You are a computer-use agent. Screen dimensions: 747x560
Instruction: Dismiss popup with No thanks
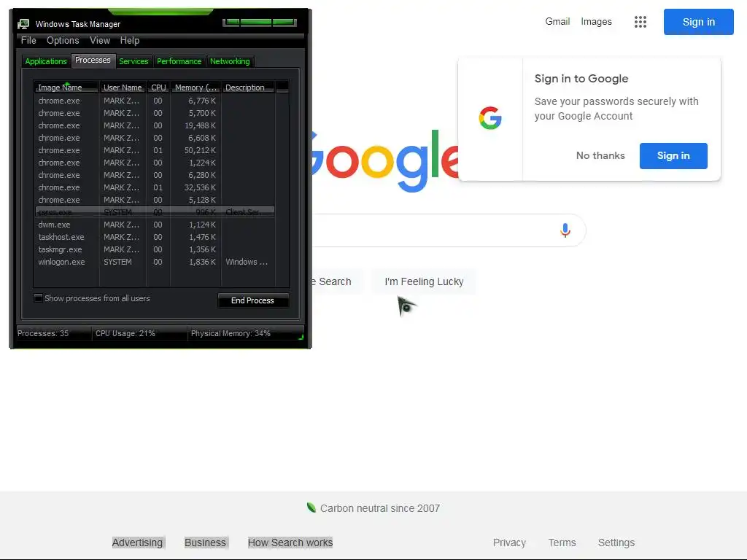(x=600, y=156)
